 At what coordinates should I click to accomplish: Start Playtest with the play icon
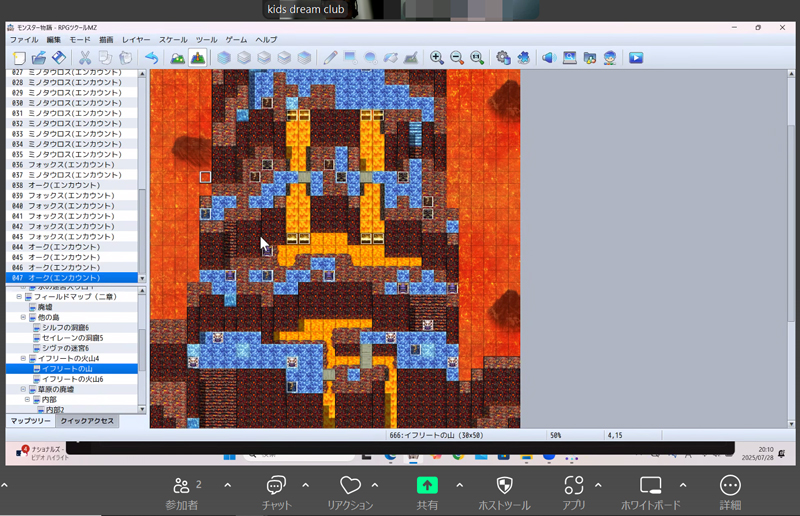coord(636,58)
